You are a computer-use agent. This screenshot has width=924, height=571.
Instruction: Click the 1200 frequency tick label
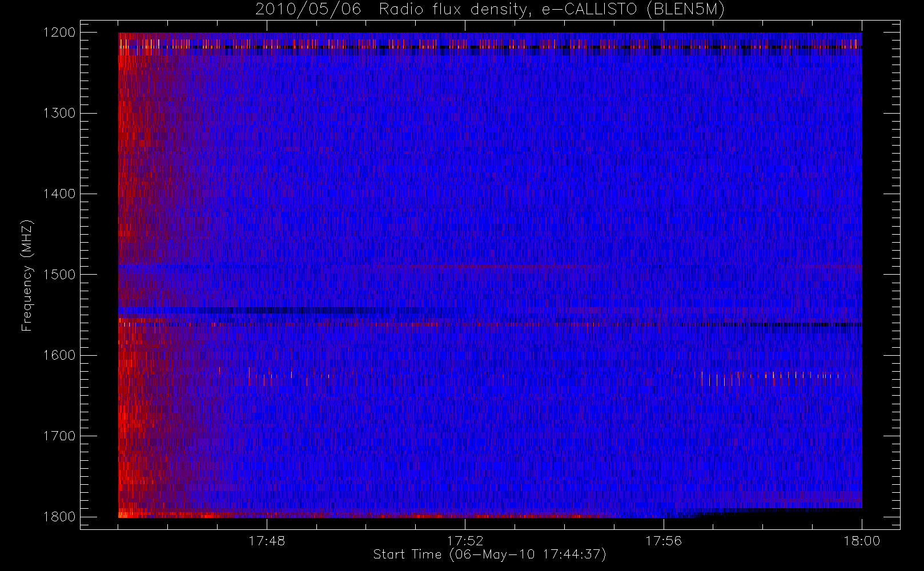59,33
